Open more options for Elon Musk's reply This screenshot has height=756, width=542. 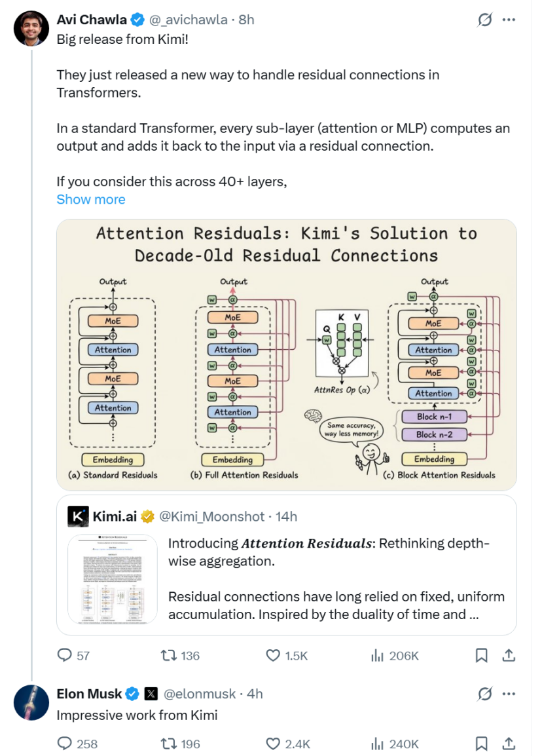point(509,693)
